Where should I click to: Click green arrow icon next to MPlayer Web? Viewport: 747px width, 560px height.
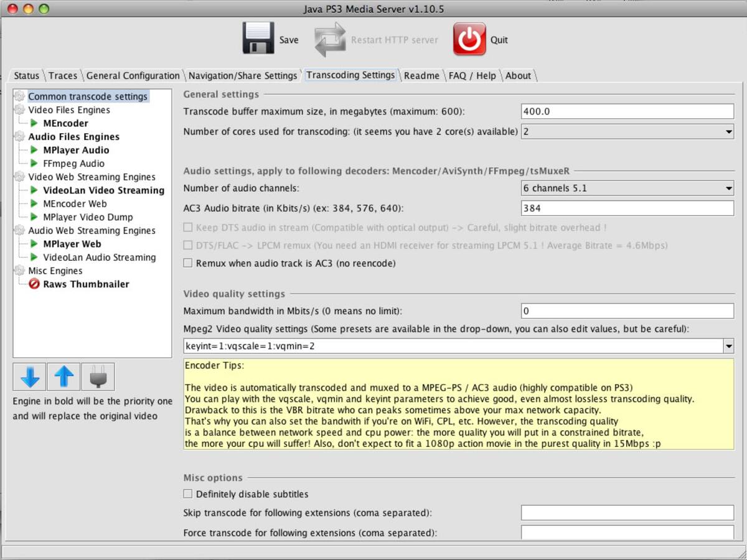coord(34,244)
